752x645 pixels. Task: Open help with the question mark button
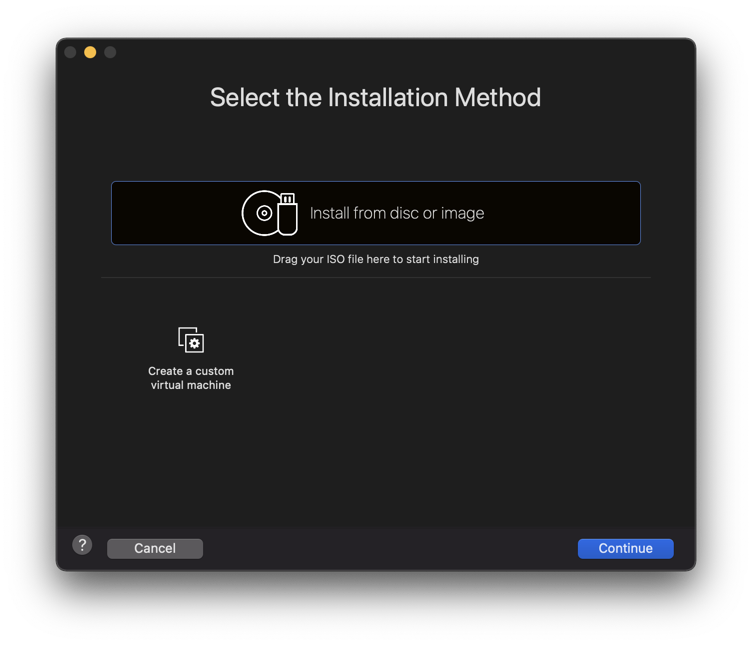[x=82, y=545]
